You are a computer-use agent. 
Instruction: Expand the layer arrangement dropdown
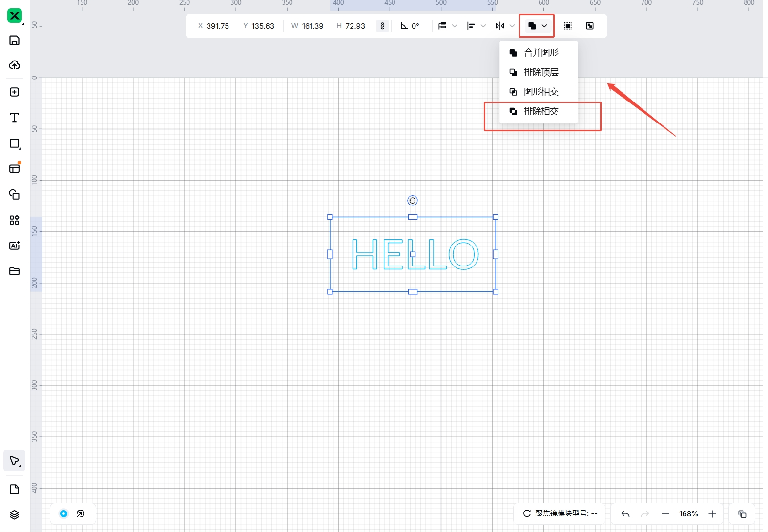[447, 26]
